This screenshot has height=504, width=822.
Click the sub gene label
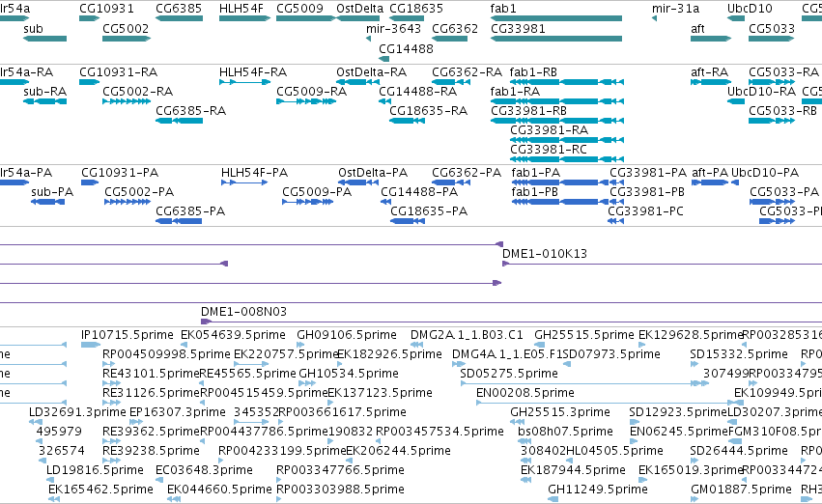tap(33, 29)
